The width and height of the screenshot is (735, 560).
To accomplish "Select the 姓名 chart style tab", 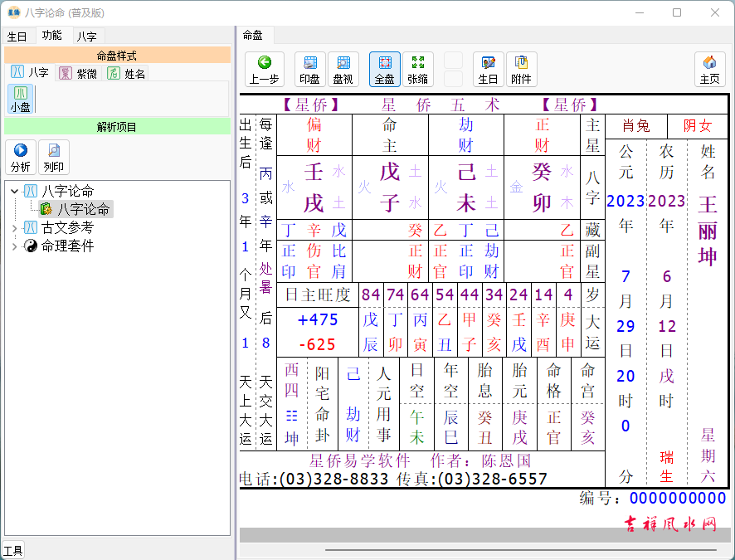I will point(126,74).
